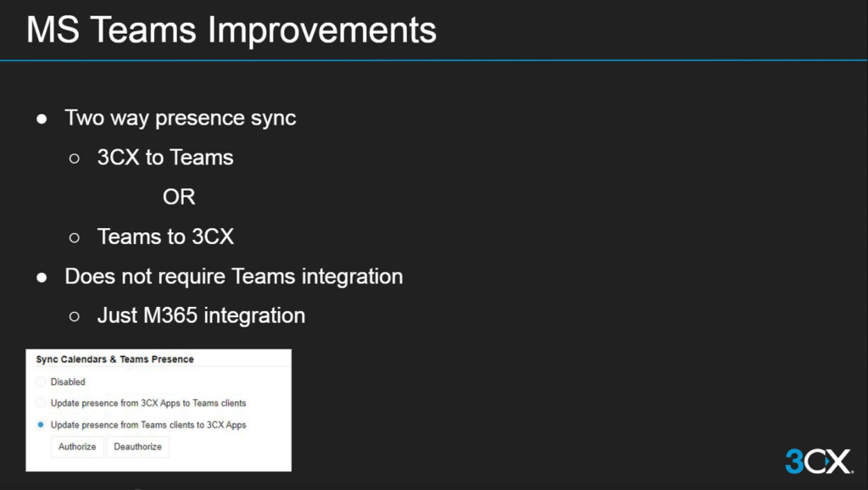Viewport: 868px width, 490px height.
Task: Click the hollow bullet before Just M365
Action: (75, 317)
